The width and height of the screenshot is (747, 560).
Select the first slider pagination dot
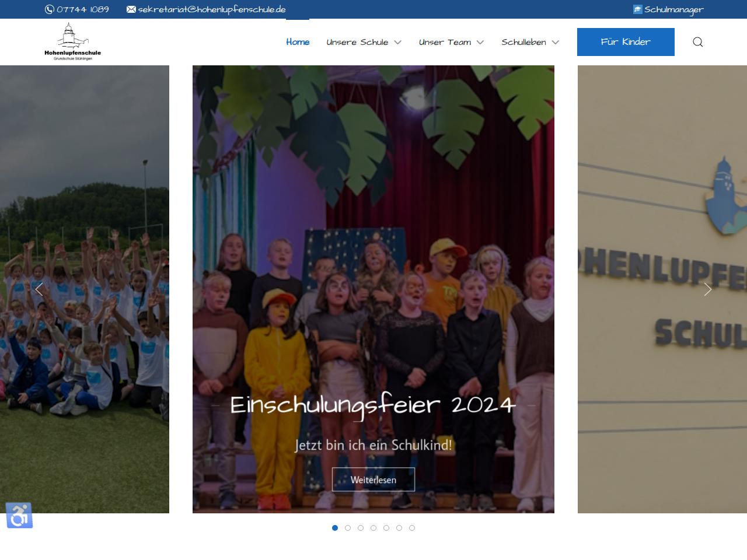coord(335,528)
